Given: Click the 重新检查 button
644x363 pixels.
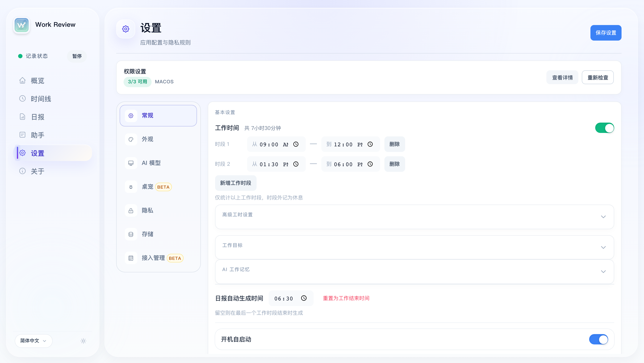Looking at the screenshot, I should pyautogui.click(x=598, y=77).
